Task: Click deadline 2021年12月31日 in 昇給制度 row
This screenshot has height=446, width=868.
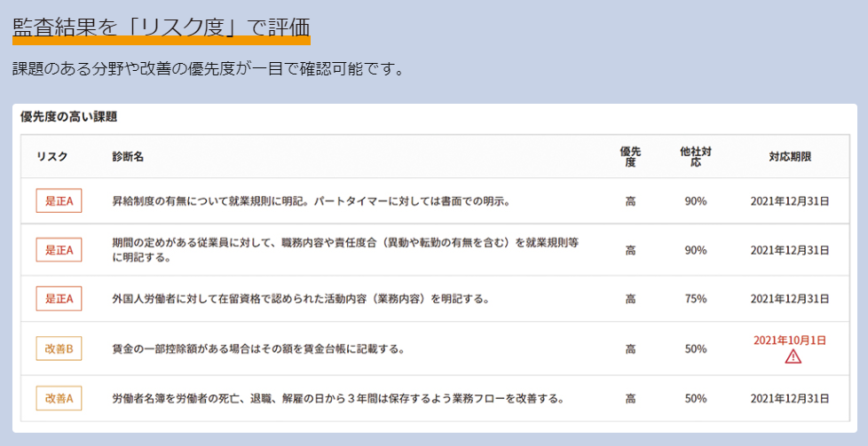Action: (x=790, y=201)
